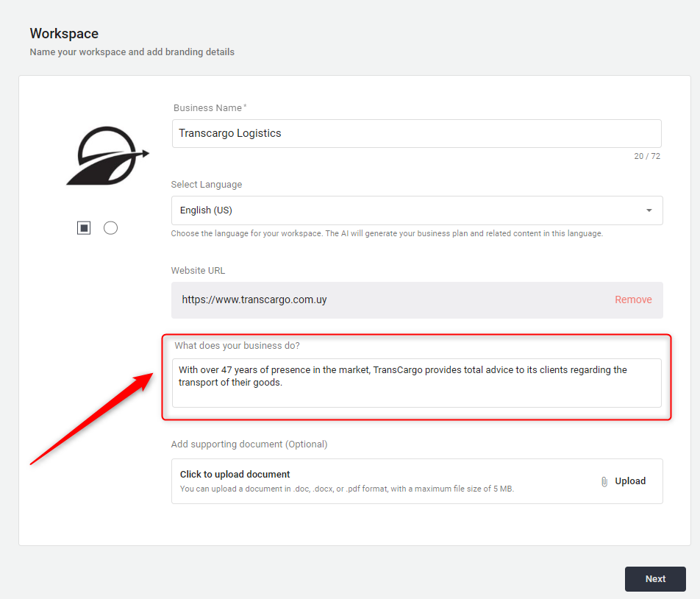Click the upload file format hint text
Viewport: 700px width, 599px height.
pyautogui.click(x=347, y=489)
